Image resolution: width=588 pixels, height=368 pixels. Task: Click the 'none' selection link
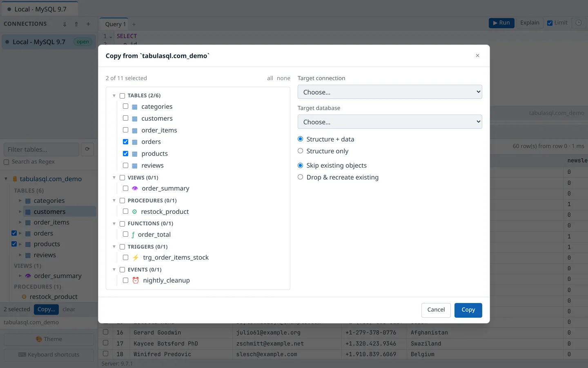click(x=283, y=78)
